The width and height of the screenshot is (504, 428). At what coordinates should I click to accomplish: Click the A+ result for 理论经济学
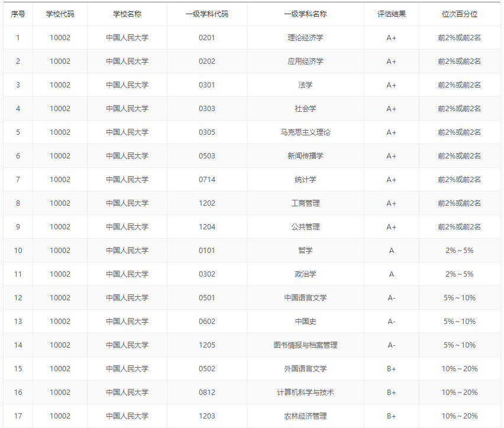[x=392, y=38]
